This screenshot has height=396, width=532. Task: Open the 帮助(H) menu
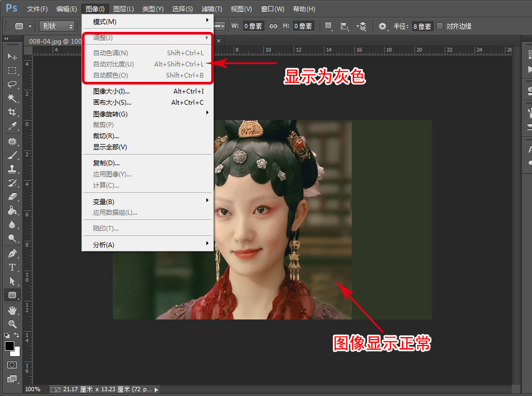(x=304, y=9)
